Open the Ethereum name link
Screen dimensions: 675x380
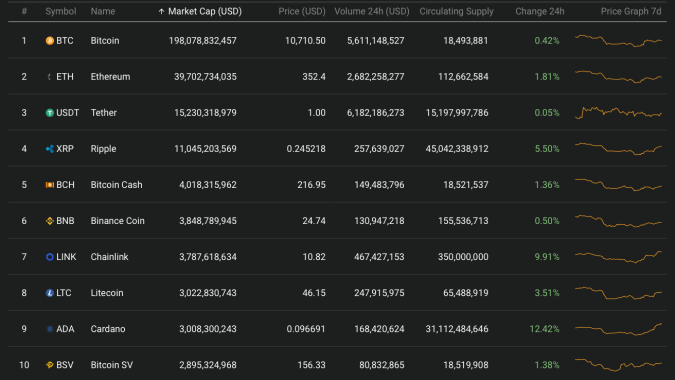110,77
